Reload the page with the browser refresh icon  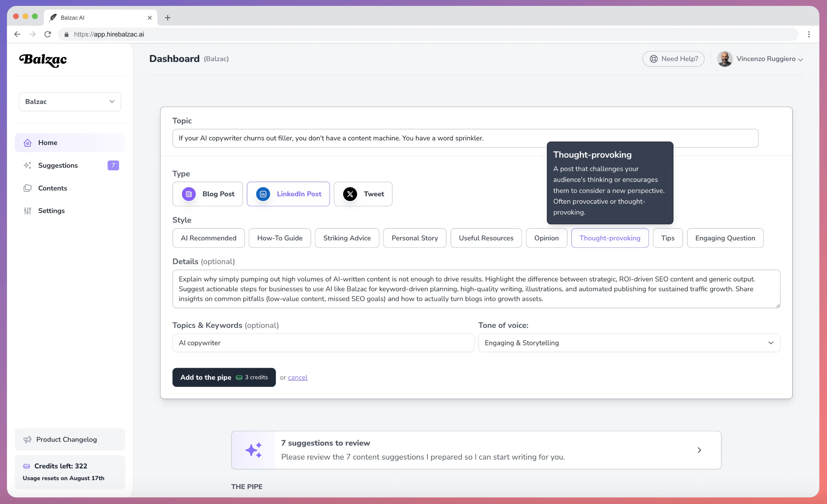point(48,34)
